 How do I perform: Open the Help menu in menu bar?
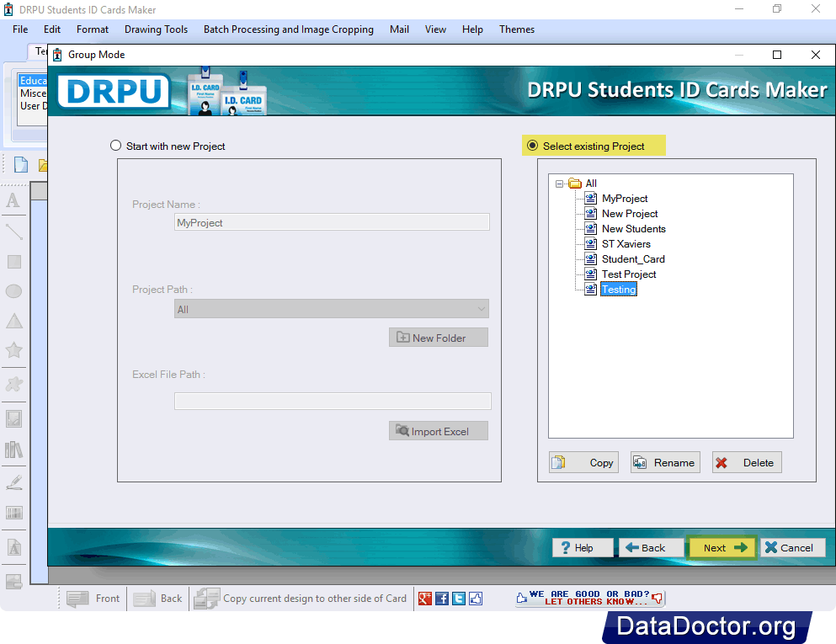[x=472, y=29]
